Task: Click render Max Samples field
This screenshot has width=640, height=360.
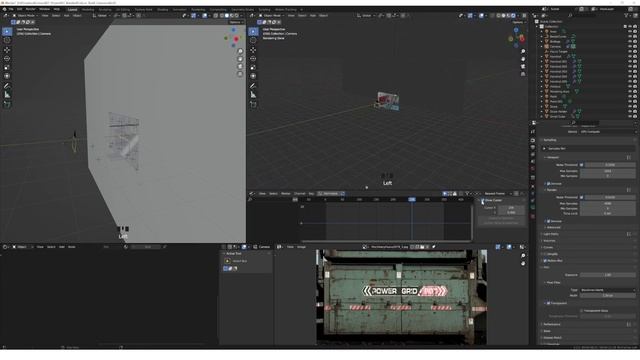Action: point(607,203)
